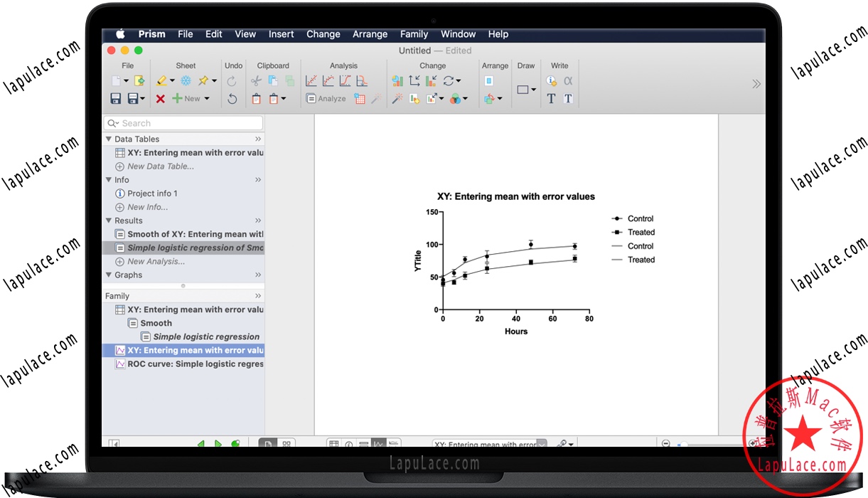Select Project info 1 sheet
Viewport: 868px width, 498px height.
[x=152, y=194]
